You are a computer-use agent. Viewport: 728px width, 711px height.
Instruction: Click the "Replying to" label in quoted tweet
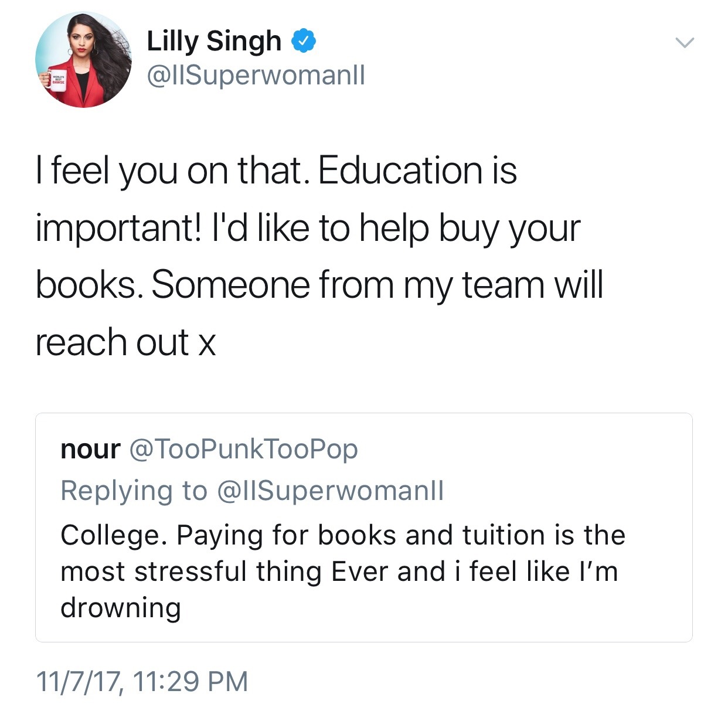pyautogui.click(x=134, y=491)
